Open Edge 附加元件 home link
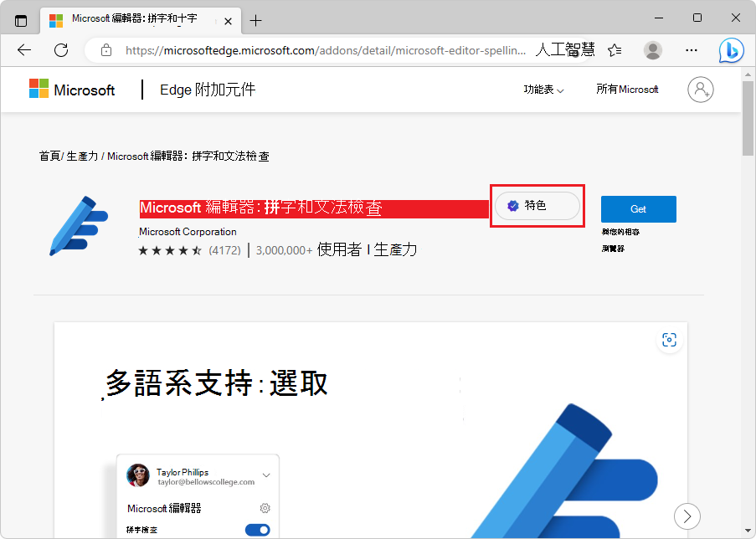The height and width of the screenshot is (539, 756). pos(208,90)
